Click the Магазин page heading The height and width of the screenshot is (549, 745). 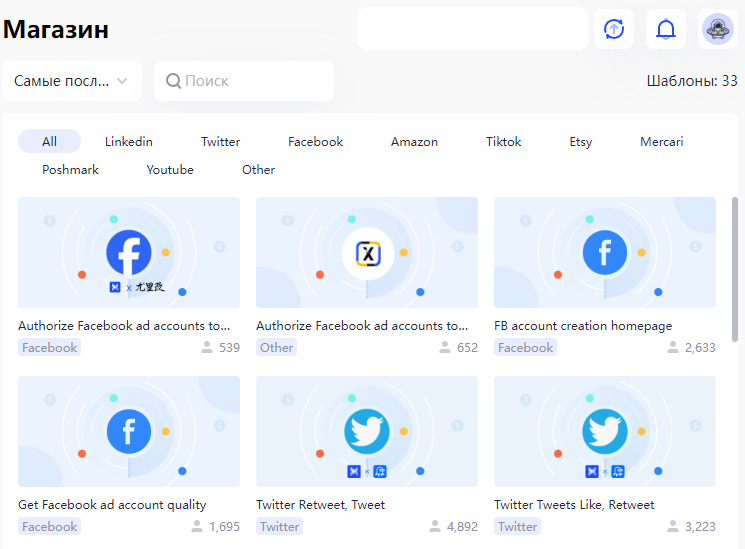[56, 29]
